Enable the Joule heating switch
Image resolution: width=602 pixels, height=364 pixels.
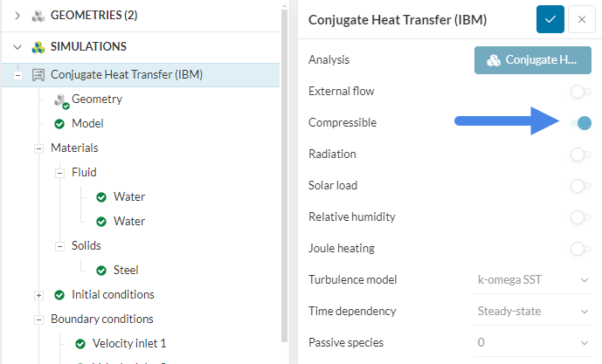click(x=580, y=249)
